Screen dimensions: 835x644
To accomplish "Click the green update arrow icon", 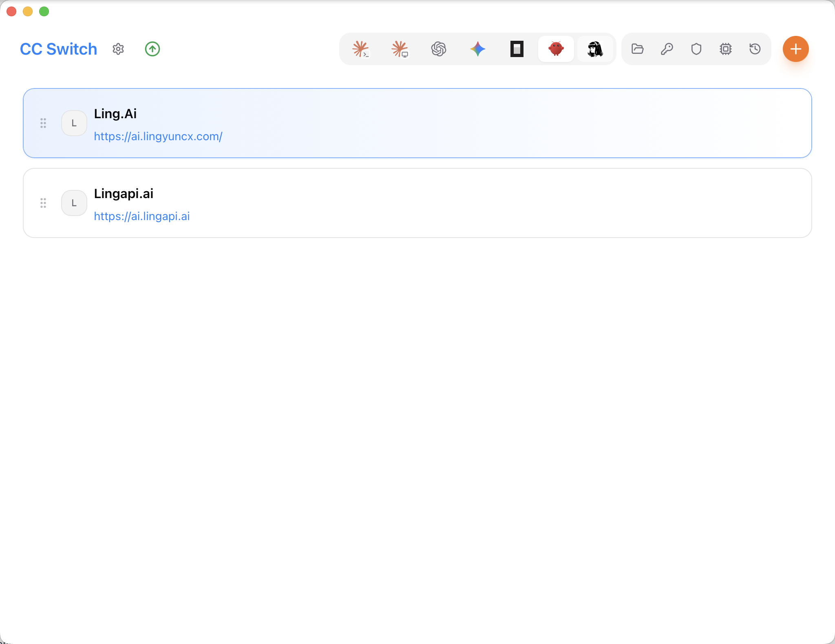I will [152, 49].
